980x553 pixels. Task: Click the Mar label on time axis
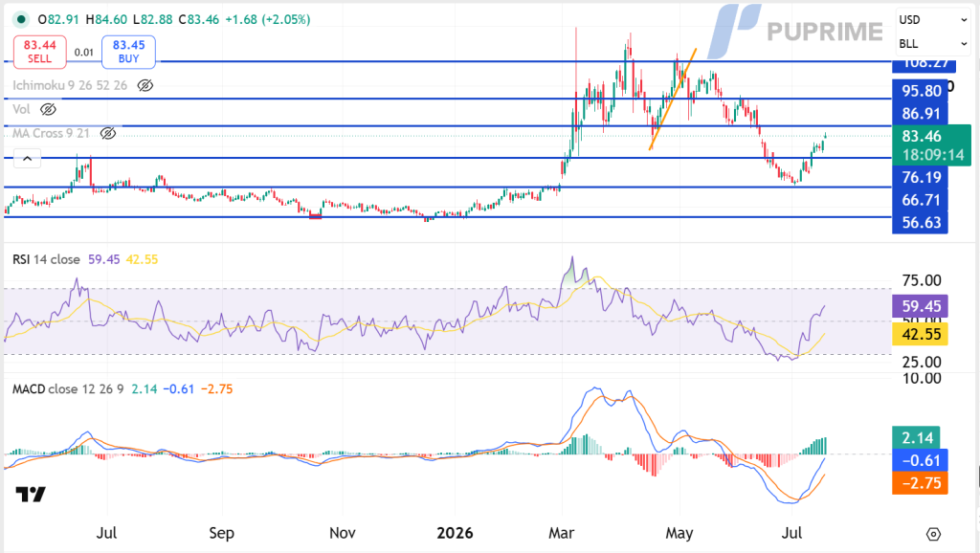561,533
